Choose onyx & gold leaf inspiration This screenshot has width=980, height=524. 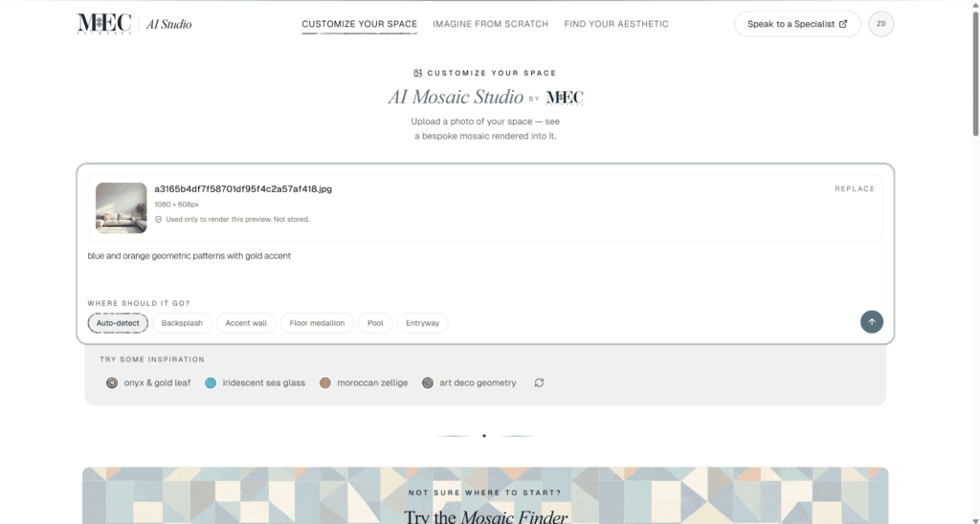[x=148, y=382]
